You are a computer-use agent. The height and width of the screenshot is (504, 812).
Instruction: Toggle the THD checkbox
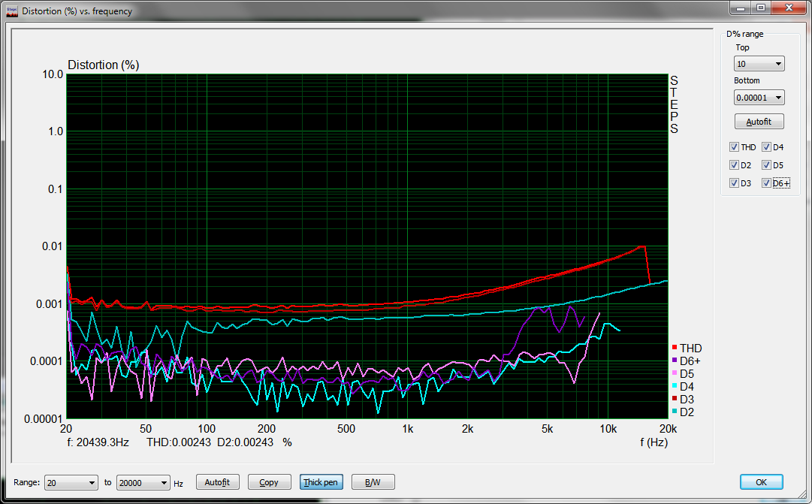click(x=734, y=147)
